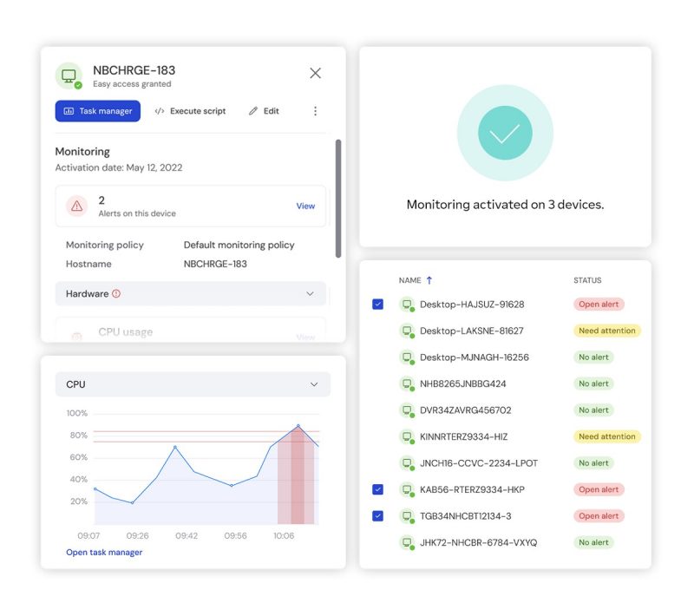Click the sort arrow next to NAME
The width and height of the screenshot is (694, 616).
429,280
